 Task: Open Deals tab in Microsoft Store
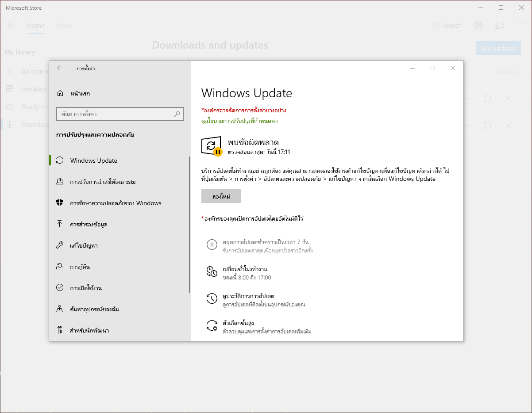point(64,26)
